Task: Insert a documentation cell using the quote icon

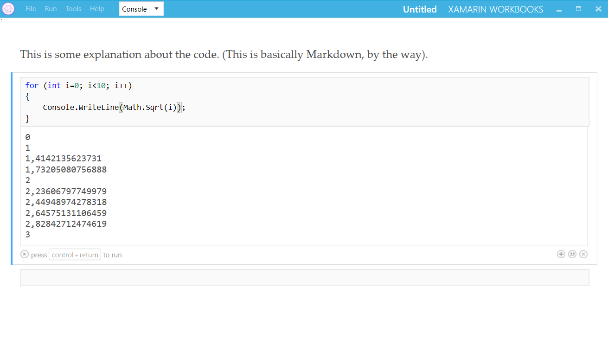Action: (x=572, y=254)
